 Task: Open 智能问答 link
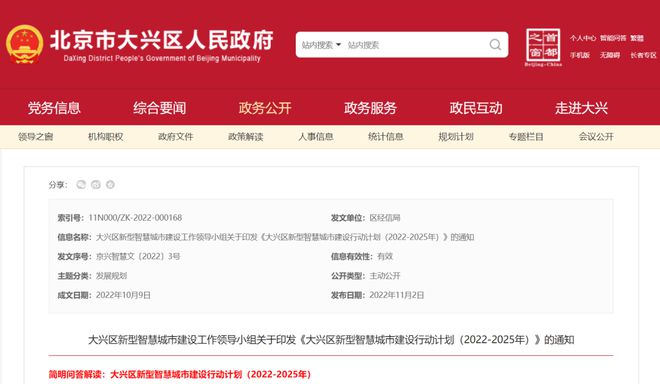point(613,38)
